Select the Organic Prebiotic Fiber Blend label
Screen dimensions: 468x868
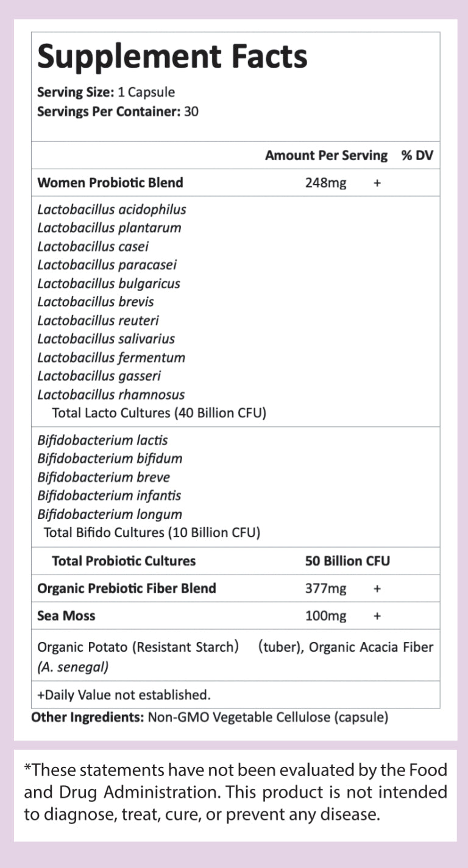pos(127,588)
